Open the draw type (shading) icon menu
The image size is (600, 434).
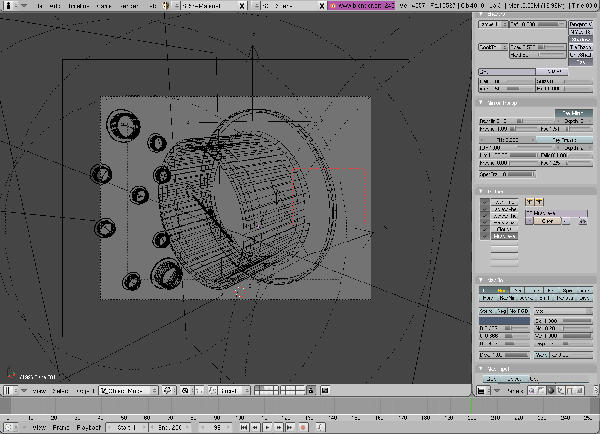(167, 391)
